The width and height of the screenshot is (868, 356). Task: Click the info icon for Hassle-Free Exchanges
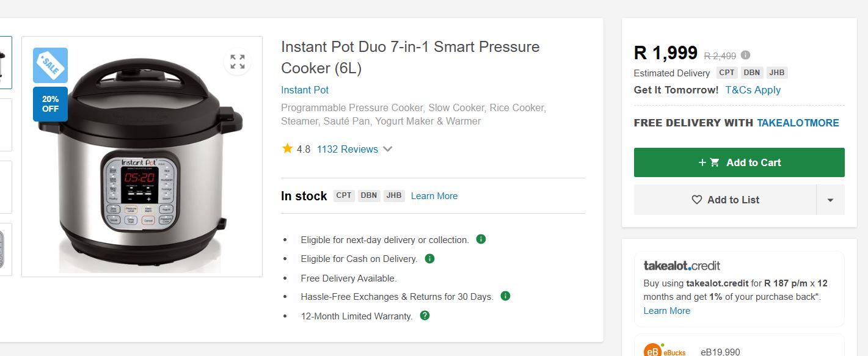tap(505, 296)
